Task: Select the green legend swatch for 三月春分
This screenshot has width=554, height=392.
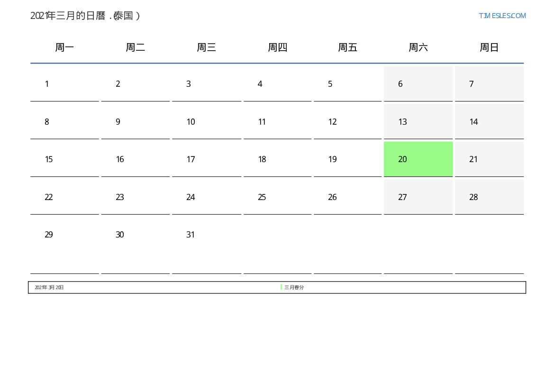Action: click(281, 287)
